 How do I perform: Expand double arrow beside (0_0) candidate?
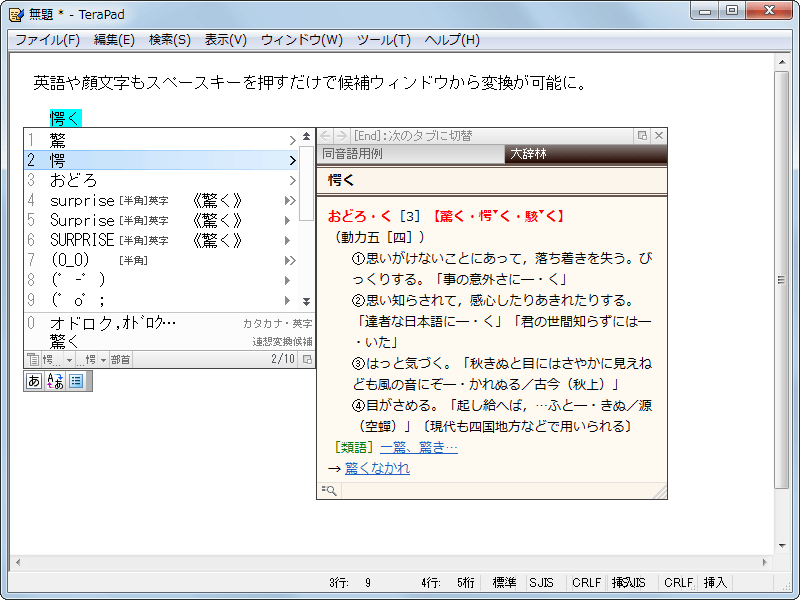tap(290, 260)
